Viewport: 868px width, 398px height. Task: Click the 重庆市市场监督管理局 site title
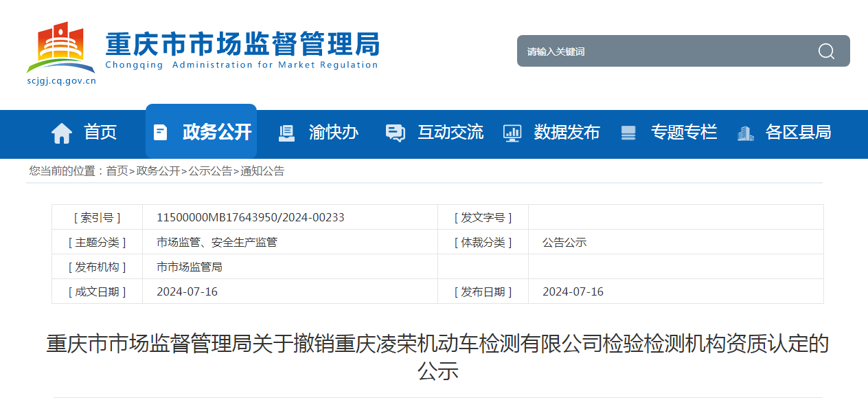coord(242,43)
